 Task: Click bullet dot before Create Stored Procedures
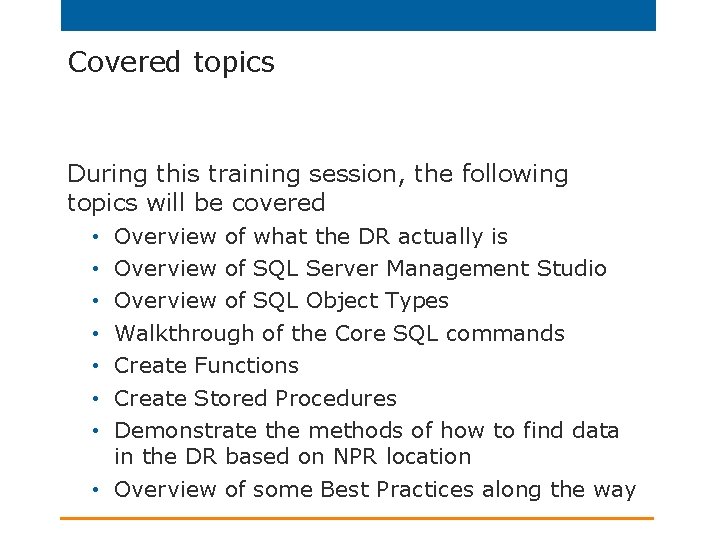coord(96,399)
